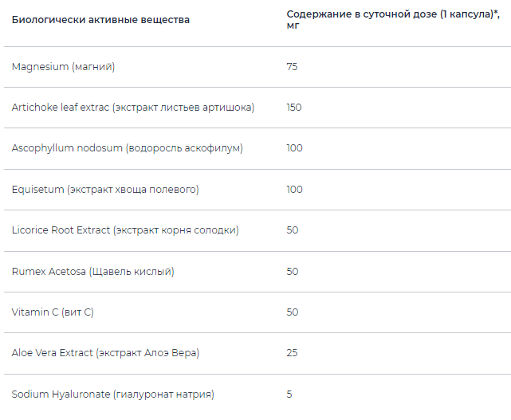This screenshot has height=420, width=511.
Task: Select the Ascophyllum nodosum ingredient text
Action: click(127, 148)
